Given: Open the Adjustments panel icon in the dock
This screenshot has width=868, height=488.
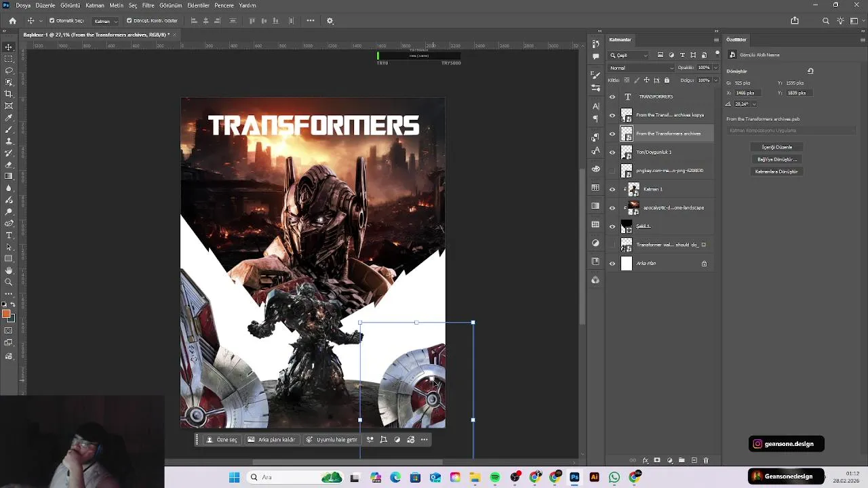Looking at the screenshot, I should 595,243.
